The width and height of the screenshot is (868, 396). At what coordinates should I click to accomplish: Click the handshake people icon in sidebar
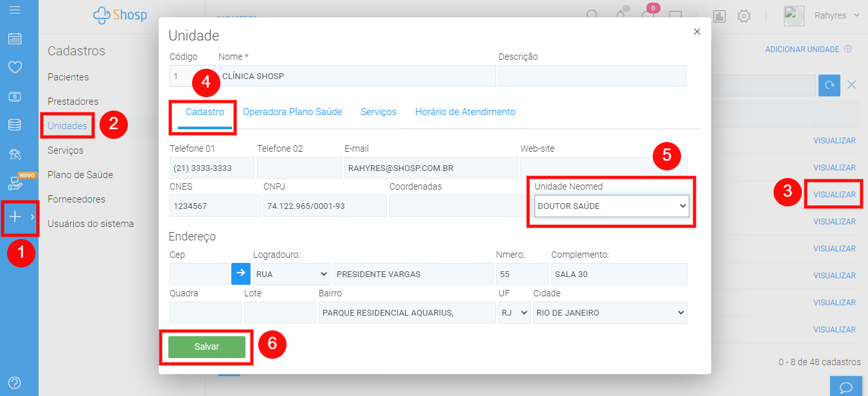15,154
